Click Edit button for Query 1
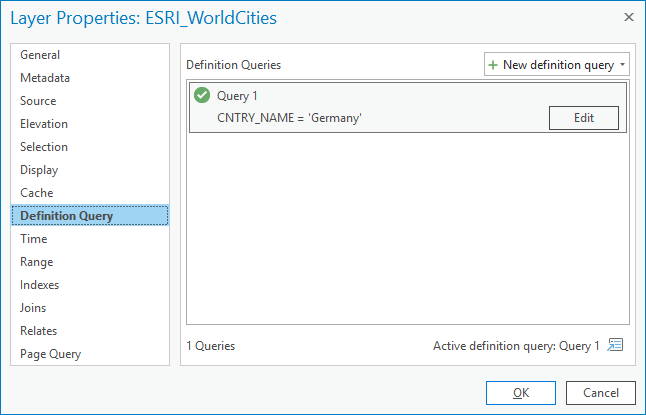The image size is (646, 415). (x=583, y=118)
